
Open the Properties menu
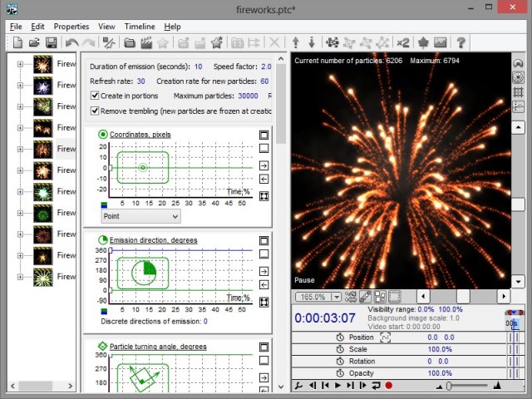tap(71, 27)
